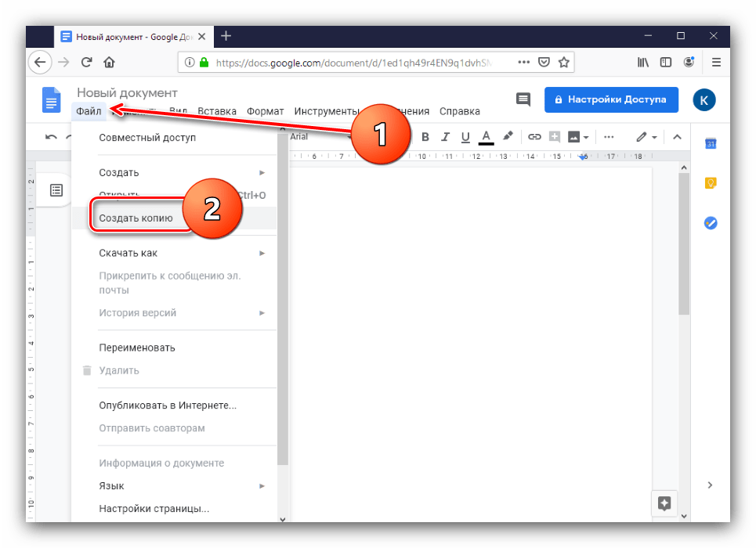Select Переименовать in the file menu

click(x=174, y=348)
